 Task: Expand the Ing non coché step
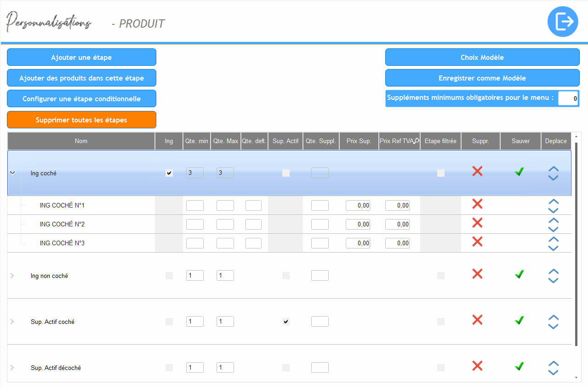[x=12, y=276]
